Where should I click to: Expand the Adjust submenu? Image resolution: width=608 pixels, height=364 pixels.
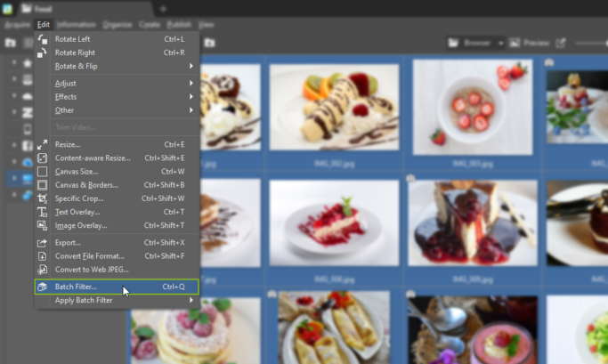[x=117, y=84]
